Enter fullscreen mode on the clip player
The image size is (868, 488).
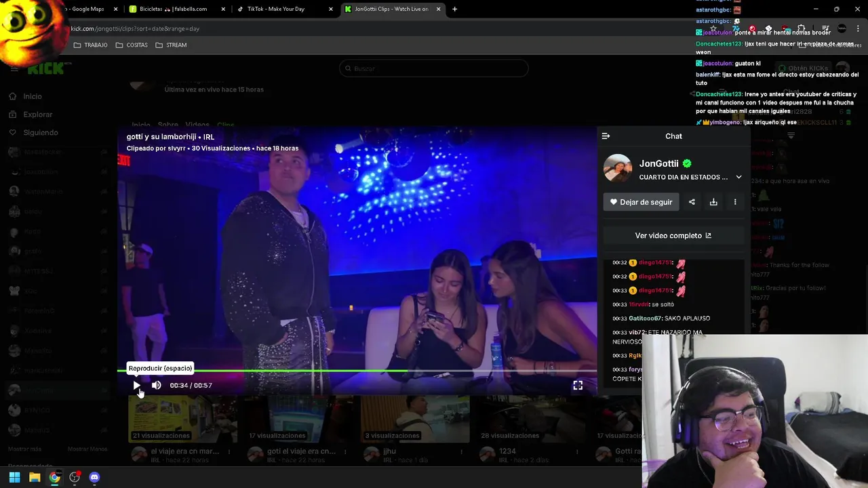tap(578, 385)
